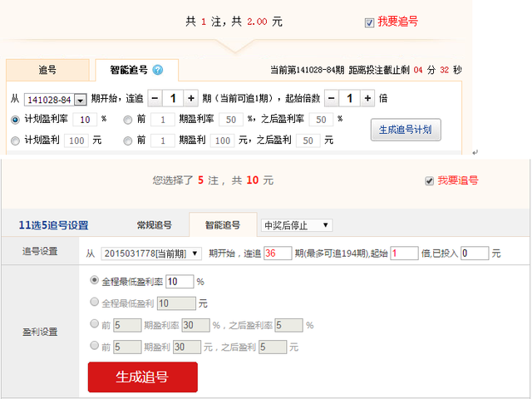Decrease 起始倍数 with minus button

click(332, 98)
